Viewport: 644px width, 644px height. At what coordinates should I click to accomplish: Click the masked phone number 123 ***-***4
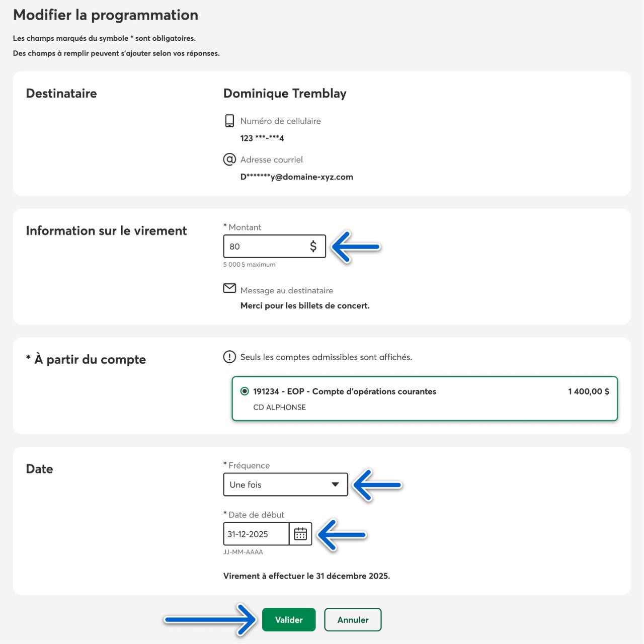click(262, 138)
